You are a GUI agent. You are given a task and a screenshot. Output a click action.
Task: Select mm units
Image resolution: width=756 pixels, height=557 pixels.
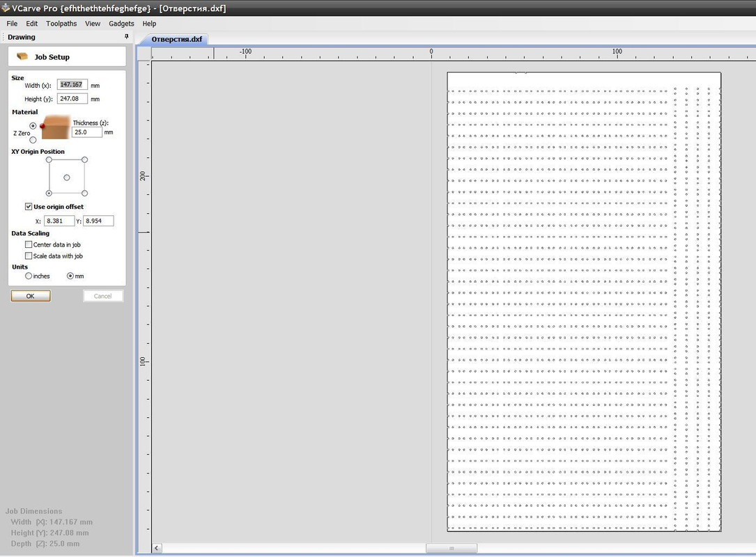(70, 276)
